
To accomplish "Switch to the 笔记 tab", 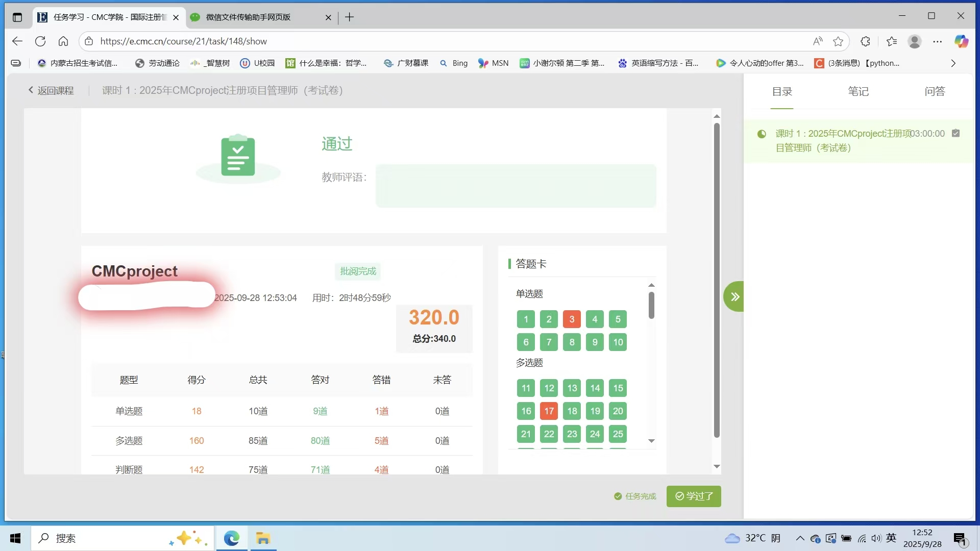I will 858,91.
